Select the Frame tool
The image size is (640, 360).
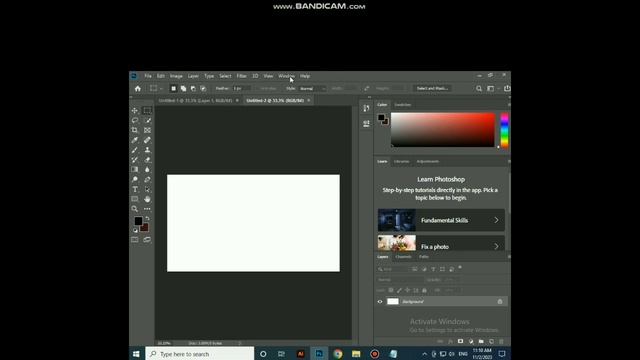pos(147,130)
